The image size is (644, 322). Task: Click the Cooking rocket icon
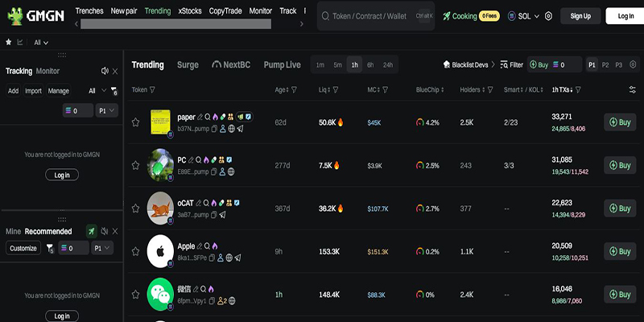(x=447, y=16)
